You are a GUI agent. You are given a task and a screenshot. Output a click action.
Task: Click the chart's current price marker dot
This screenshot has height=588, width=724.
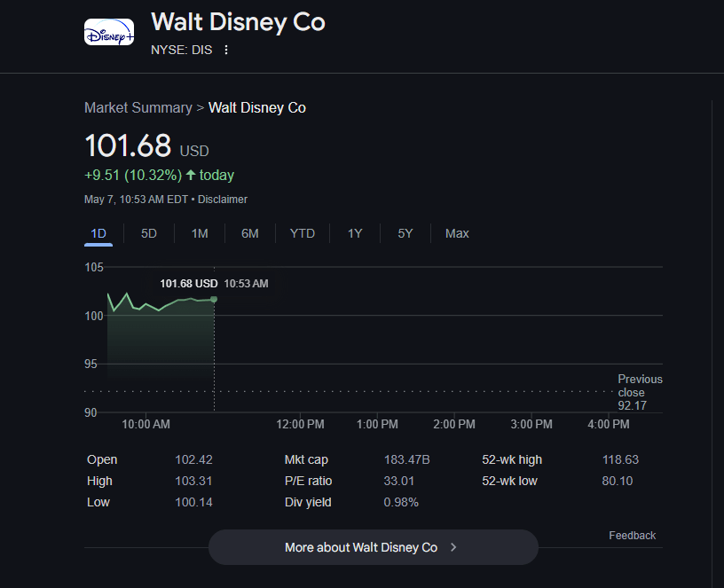(x=214, y=300)
